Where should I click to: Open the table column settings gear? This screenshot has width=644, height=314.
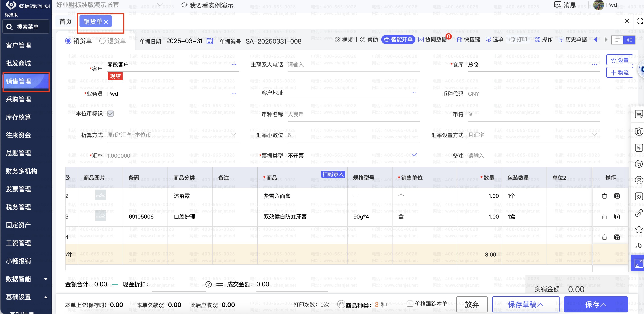point(67,177)
